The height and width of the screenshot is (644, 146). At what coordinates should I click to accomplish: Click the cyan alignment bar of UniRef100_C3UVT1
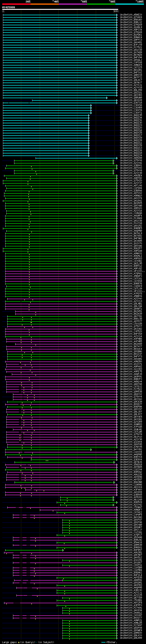click(47, 113)
